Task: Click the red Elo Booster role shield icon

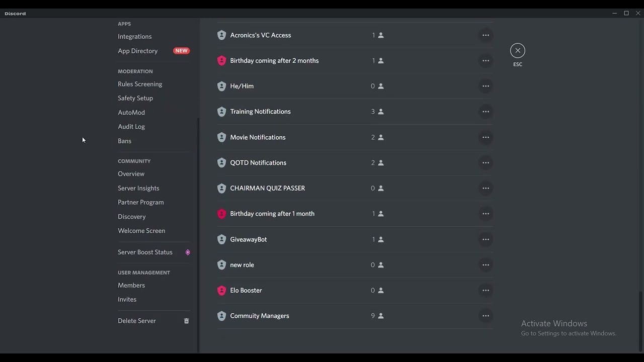Action: (221, 291)
